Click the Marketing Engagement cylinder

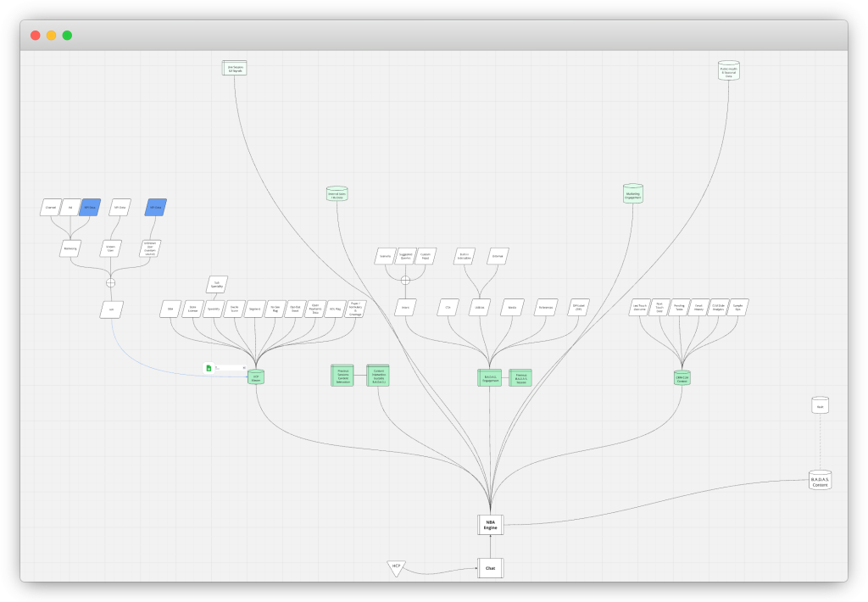tap(632, 193)
